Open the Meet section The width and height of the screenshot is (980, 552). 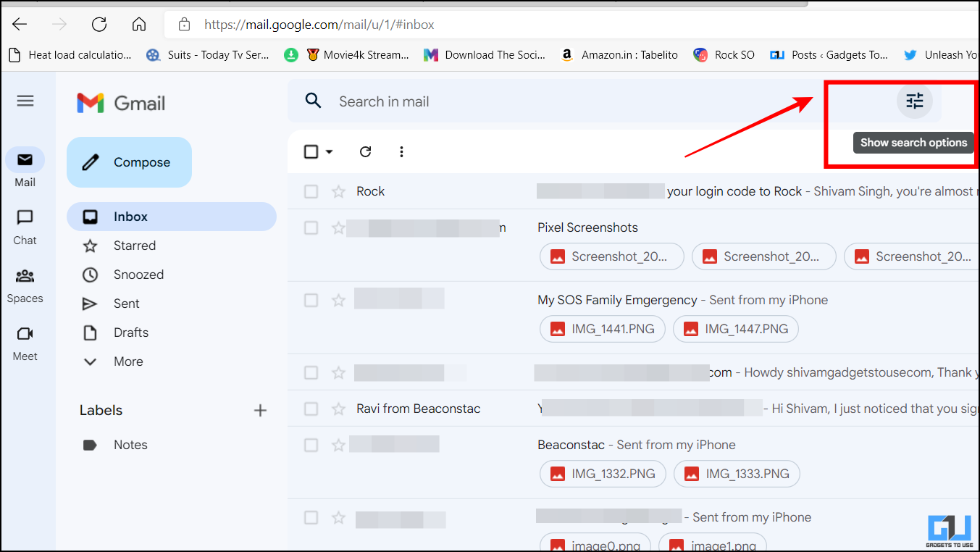(25, 343)
